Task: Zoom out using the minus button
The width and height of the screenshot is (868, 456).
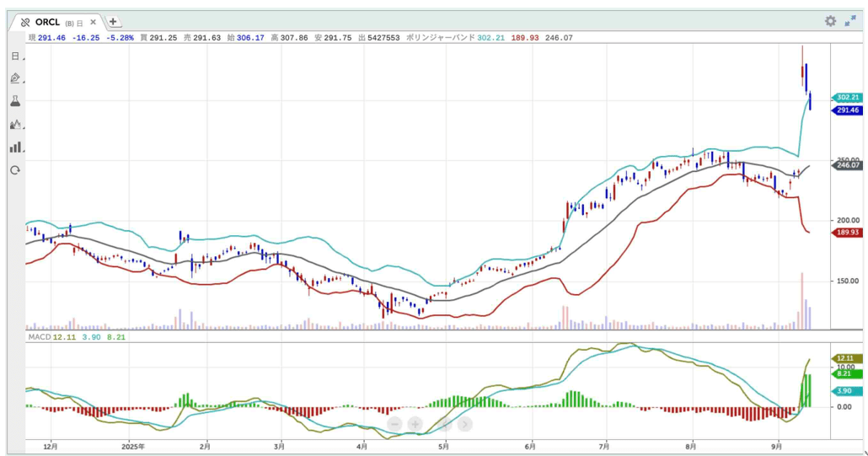Action: [394, 424]
